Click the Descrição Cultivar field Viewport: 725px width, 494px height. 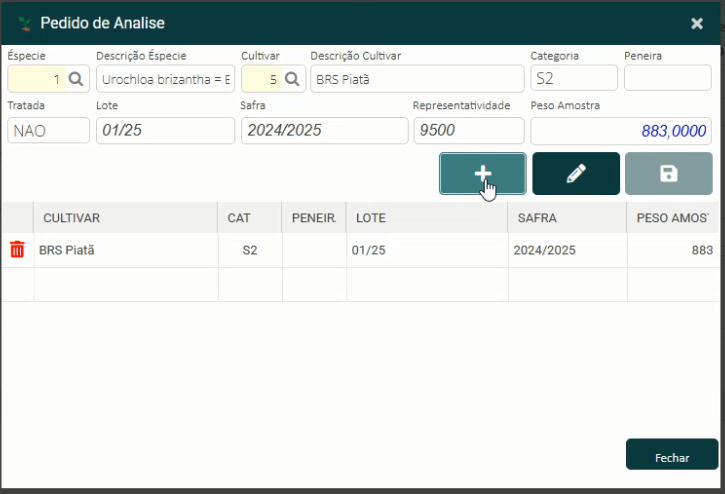[416, 79]
